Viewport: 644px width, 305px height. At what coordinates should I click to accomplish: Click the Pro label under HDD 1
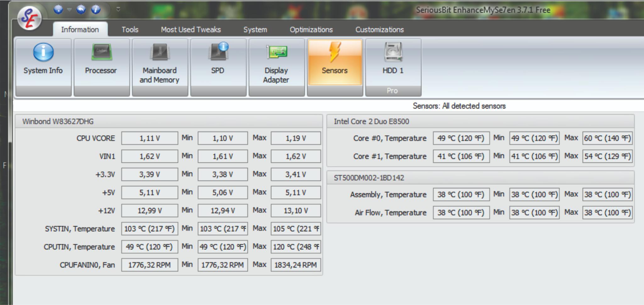coord(392,91)
